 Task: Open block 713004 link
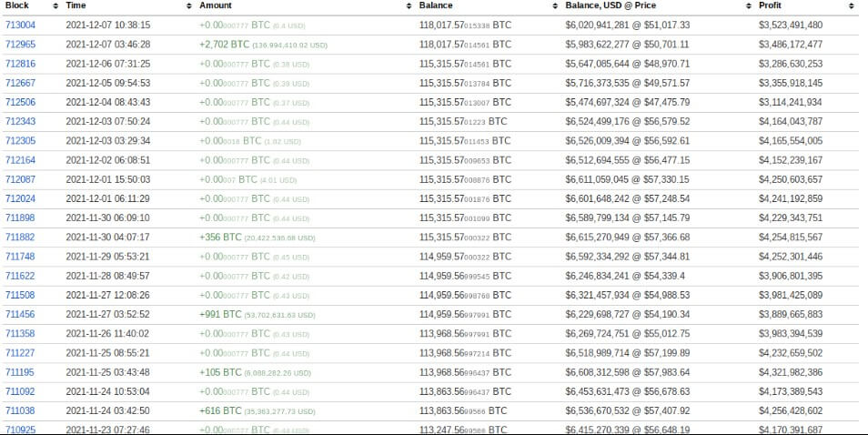(20, 25)
